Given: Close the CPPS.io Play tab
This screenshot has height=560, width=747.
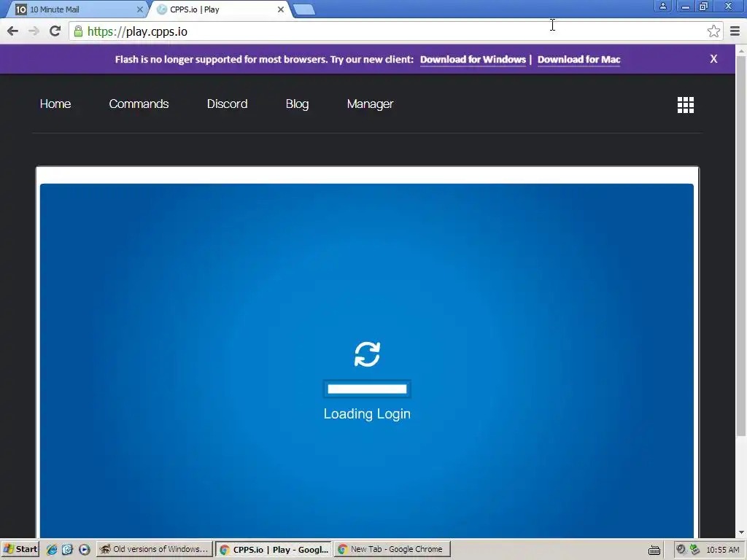Looking at the screenshot, I should [281, 9].
